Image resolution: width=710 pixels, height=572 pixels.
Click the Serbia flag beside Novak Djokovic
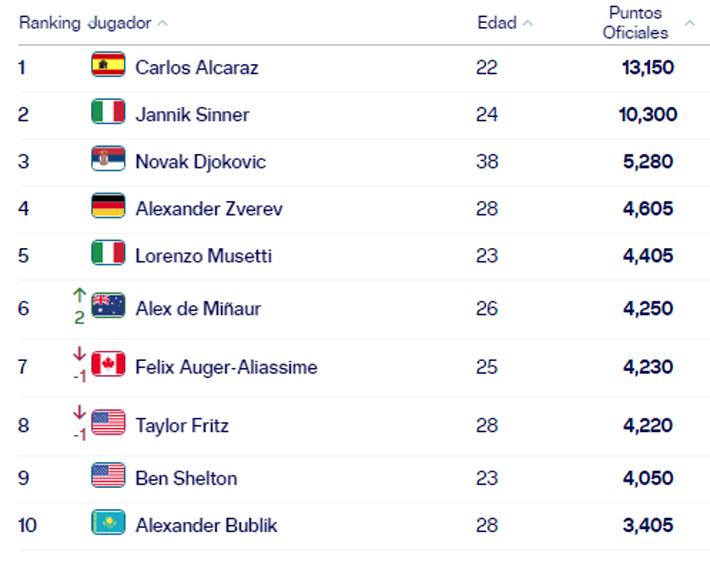(108, 160)
